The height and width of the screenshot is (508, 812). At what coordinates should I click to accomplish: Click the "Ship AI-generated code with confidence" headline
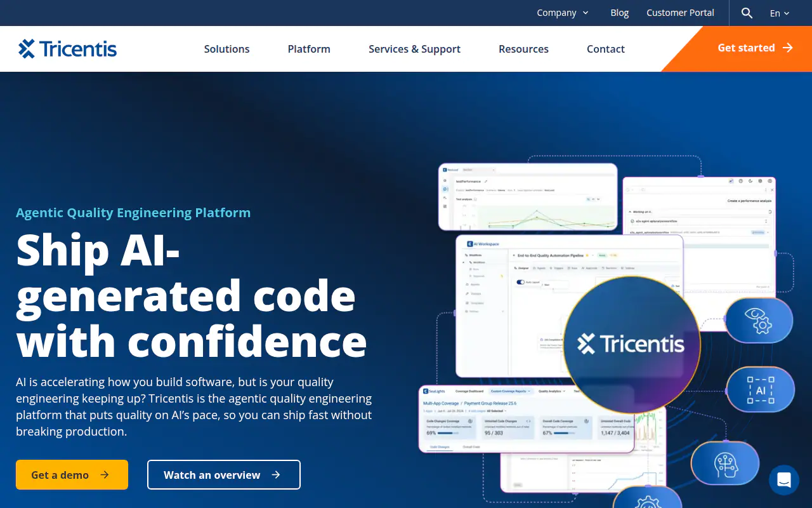pyautogui.click(x=192, y=297)
